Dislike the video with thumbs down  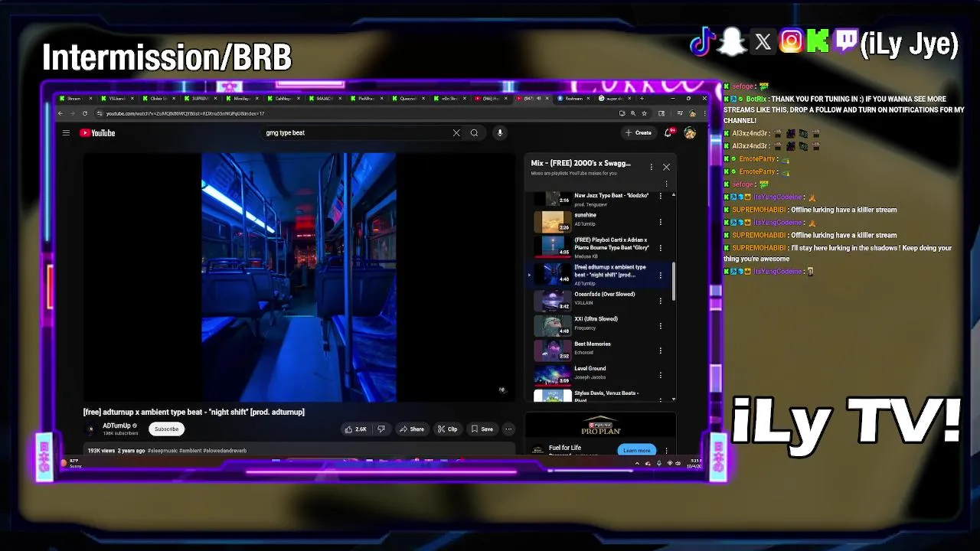tap(381, 429)
